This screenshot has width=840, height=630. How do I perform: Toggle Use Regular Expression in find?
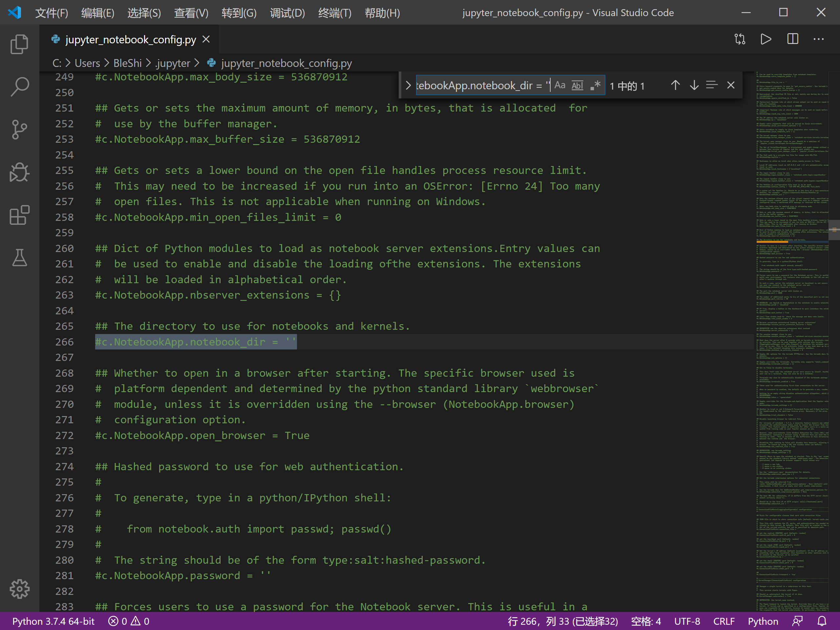click(595, 85)
